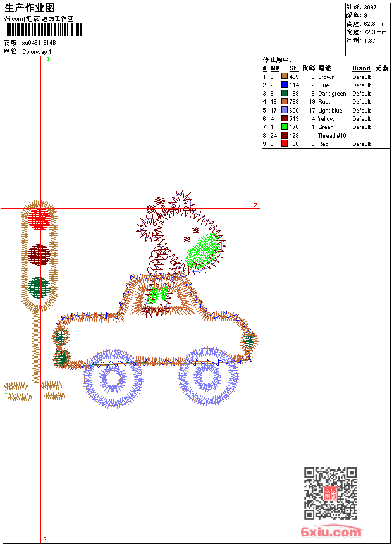The width and height of the screenshot is (392, 544).
Task: Select the 'Blue' description text
Action: click(324, 85)
